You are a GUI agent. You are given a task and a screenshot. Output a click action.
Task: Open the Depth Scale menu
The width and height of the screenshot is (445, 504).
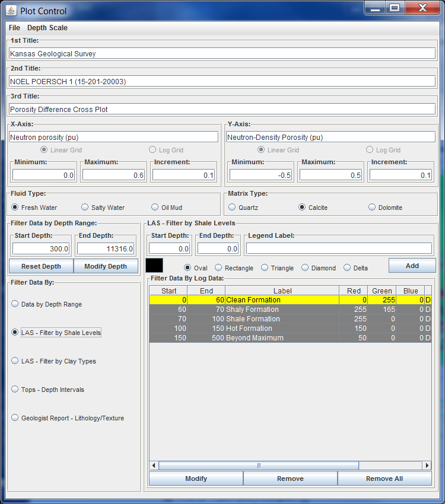tap(47, 28)
